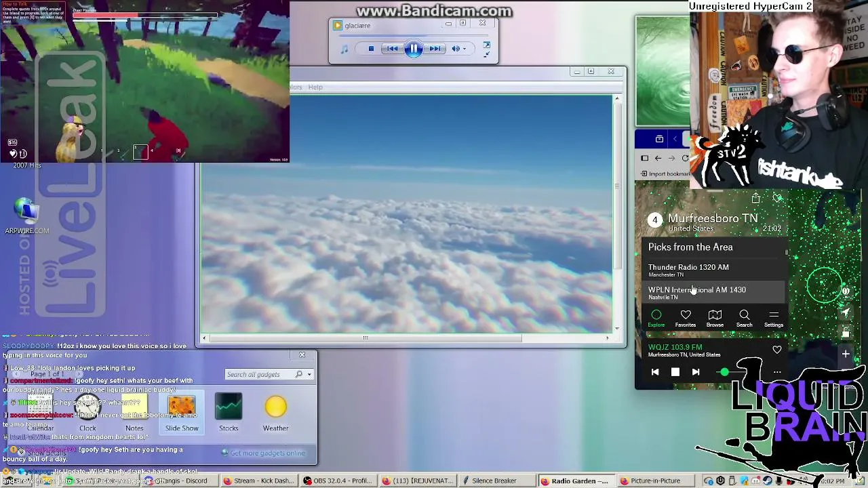
Task: Open the browser sidebar panel icon
Action: (x=644, y=158)
